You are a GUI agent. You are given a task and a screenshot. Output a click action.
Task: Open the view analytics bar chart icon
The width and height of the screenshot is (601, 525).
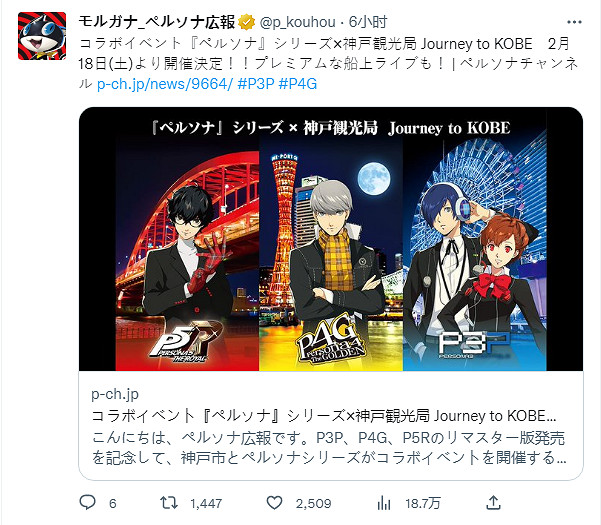[x=384, y=503]
